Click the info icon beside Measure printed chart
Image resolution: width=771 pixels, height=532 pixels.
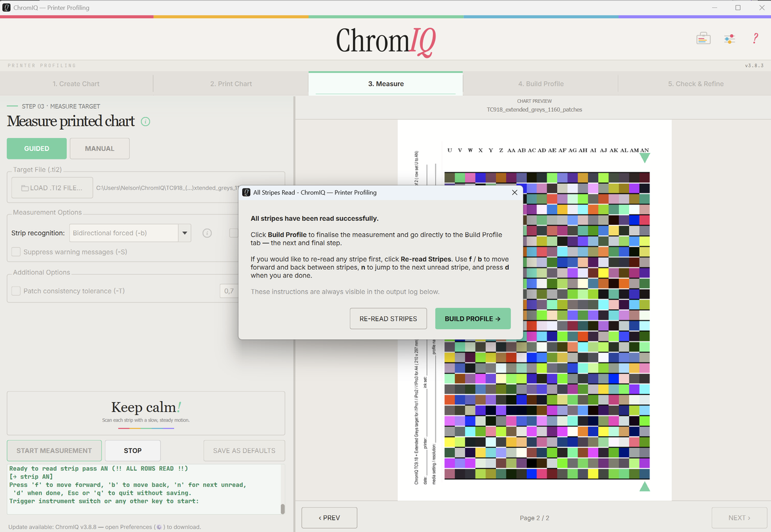pyautogui.click(x=145, y=121)
